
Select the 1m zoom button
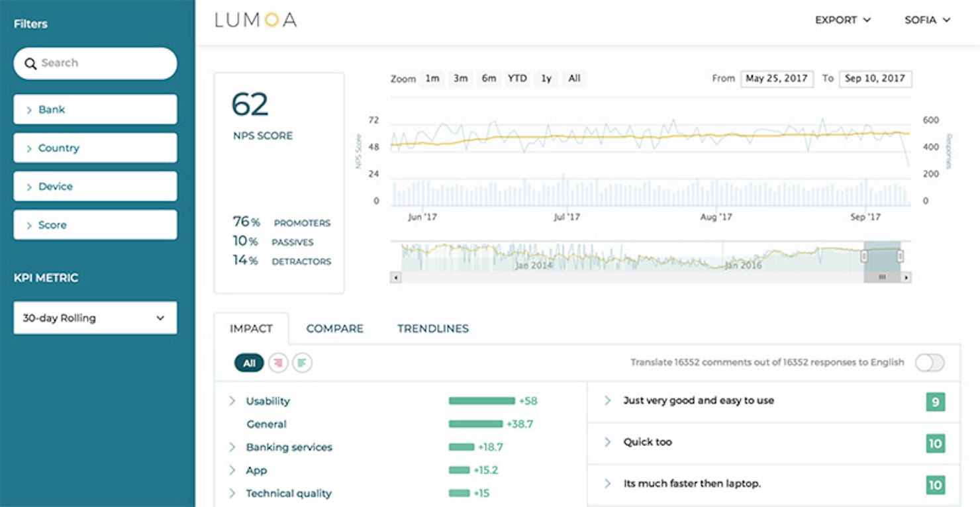point(432,78)
